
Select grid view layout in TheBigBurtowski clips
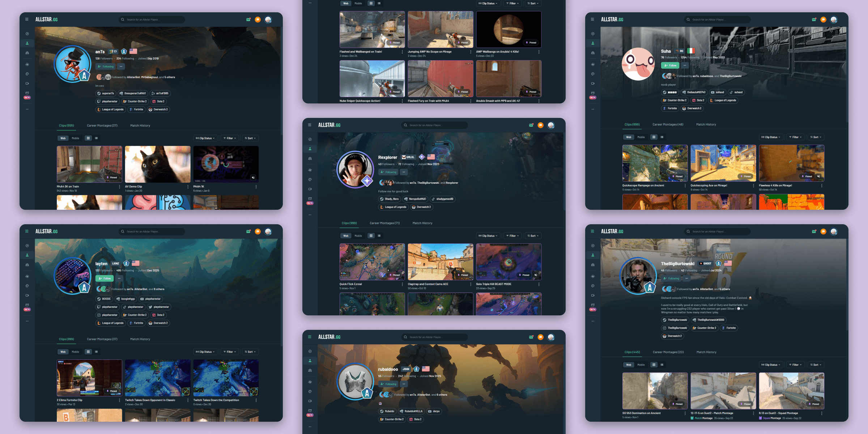(x=654, y=365)
